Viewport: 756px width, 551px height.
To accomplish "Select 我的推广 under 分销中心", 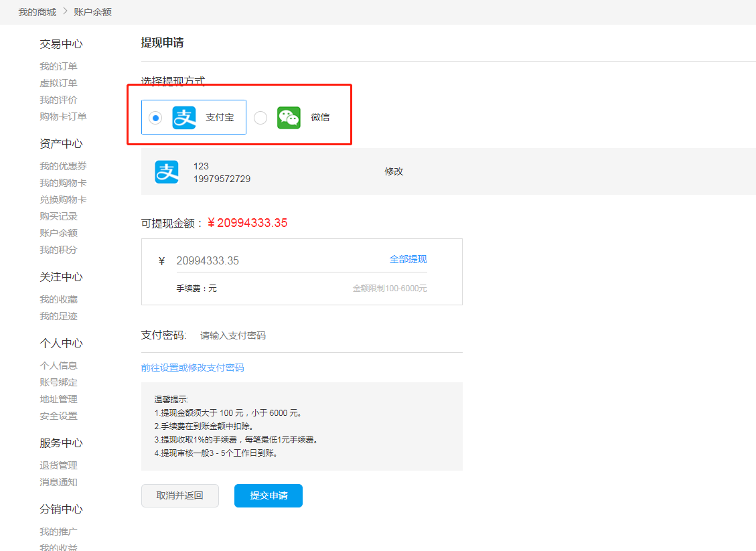I will click(x=58, y=532).
